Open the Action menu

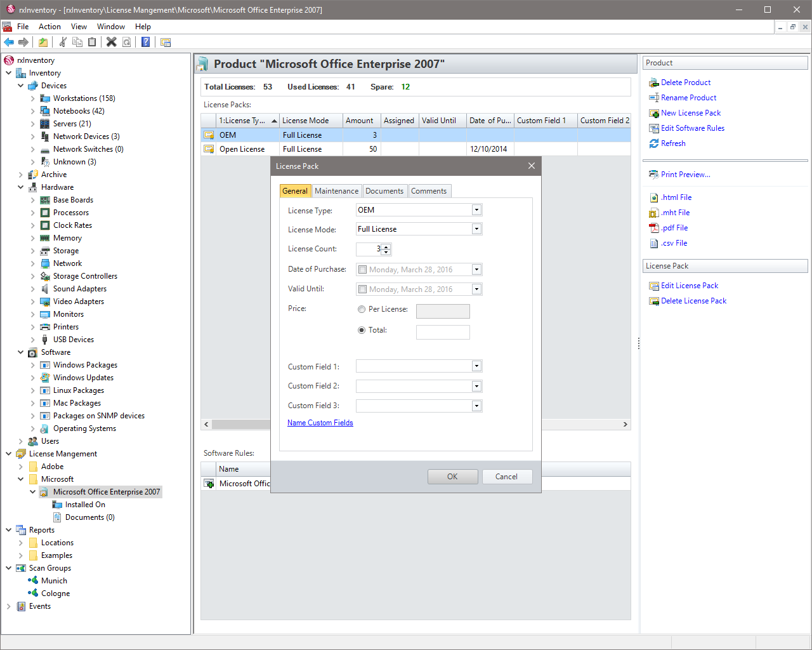(49, 27)
